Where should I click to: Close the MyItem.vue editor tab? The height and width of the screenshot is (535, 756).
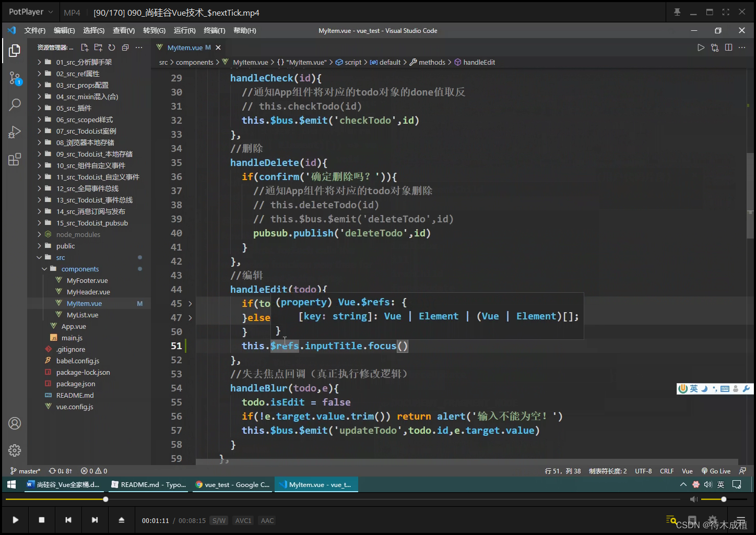click(218, 47)
